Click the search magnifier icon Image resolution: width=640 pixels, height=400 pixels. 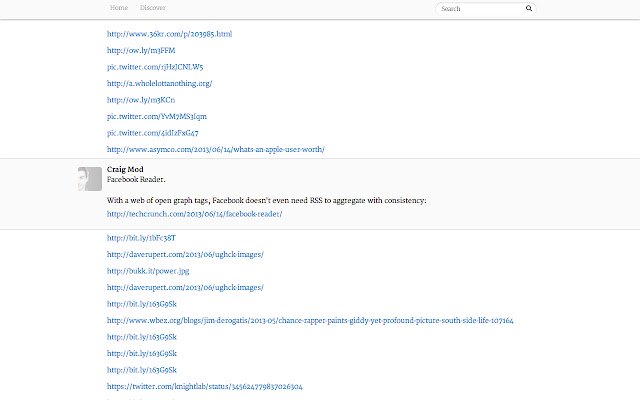point(529,8)
